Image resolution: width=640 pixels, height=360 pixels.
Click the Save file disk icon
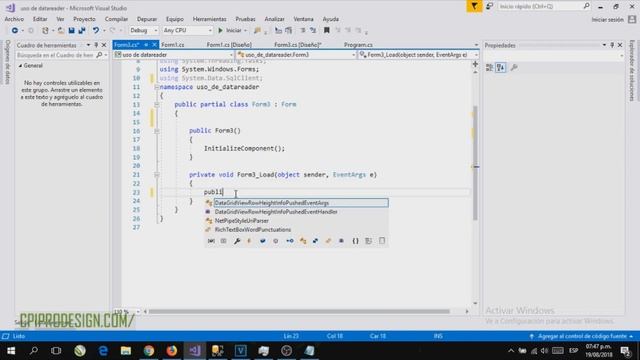click(x=71, y=31)
